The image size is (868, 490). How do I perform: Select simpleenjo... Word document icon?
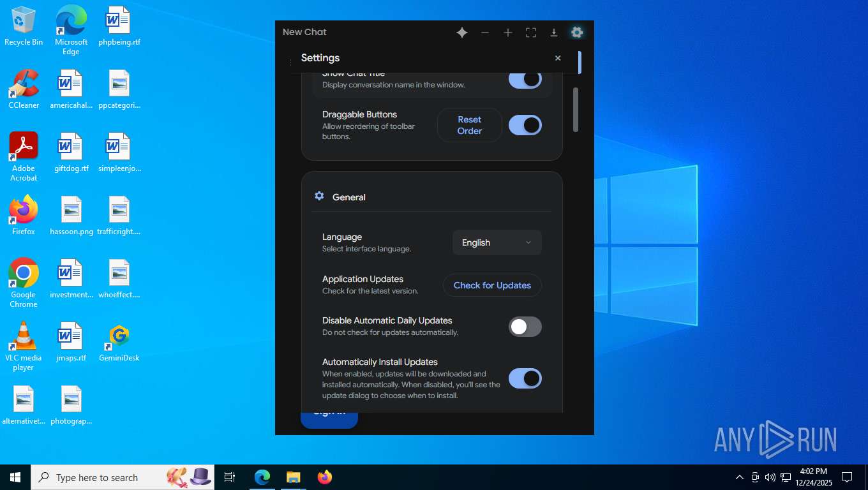pos(119,152)
